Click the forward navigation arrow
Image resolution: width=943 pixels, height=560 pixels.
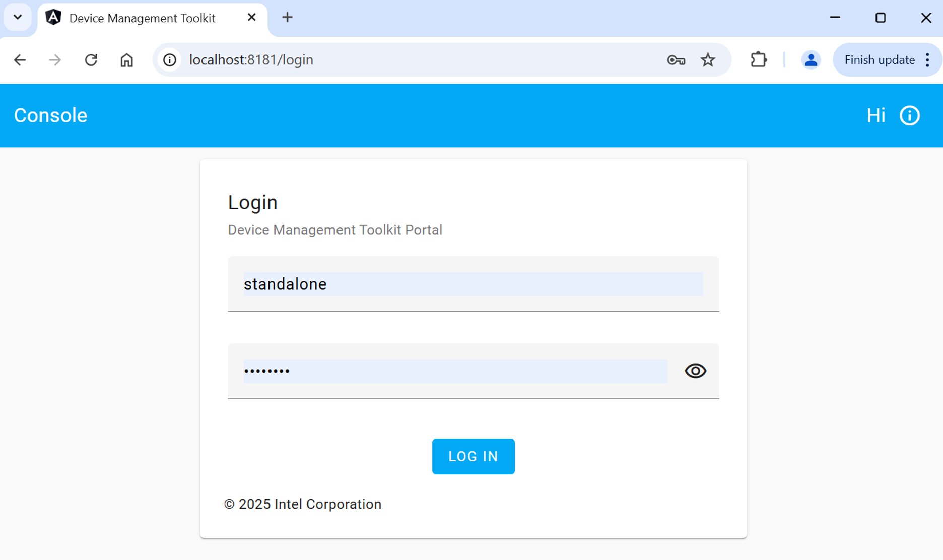coord(55,59)
